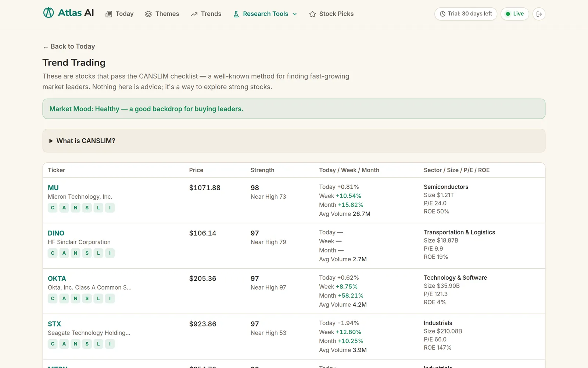Click the price $205.36
Viewport: 588px width, 368px height.
pos(202,279)
